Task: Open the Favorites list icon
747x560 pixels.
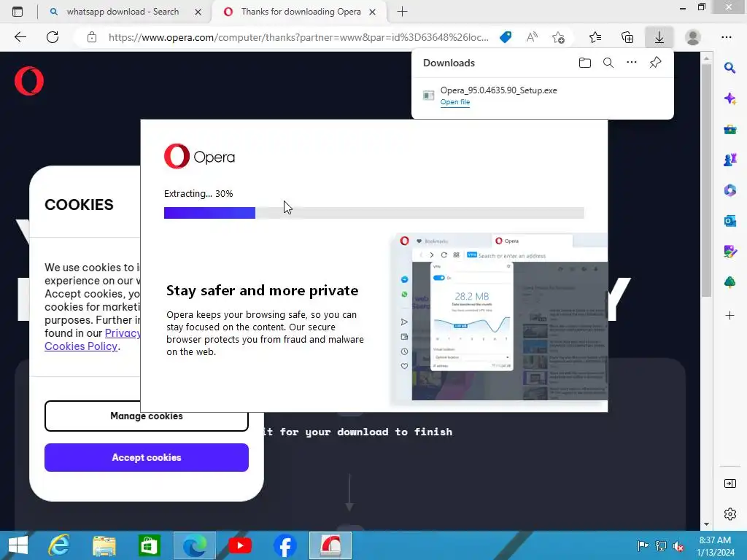Action: [595, 37]
